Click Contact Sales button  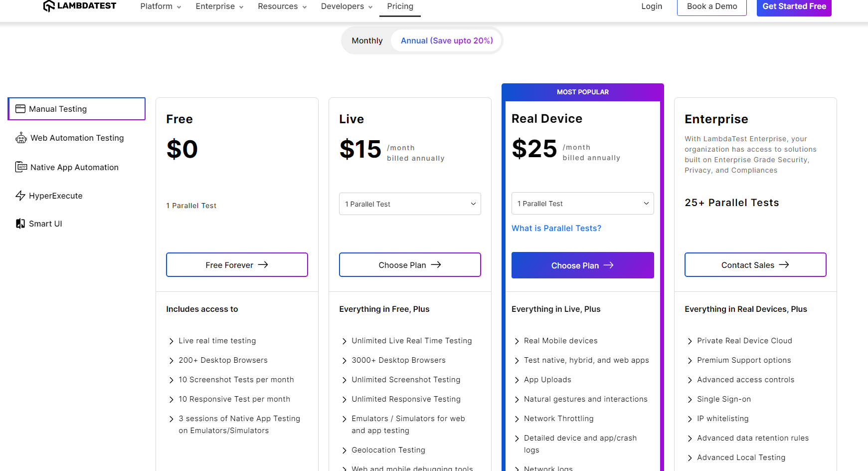click(755, 265)
